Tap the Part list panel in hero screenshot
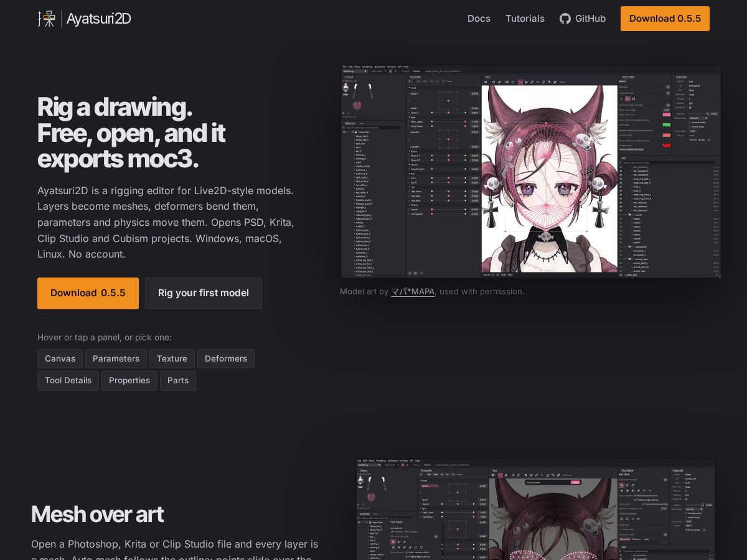 [x=669, y=217]
